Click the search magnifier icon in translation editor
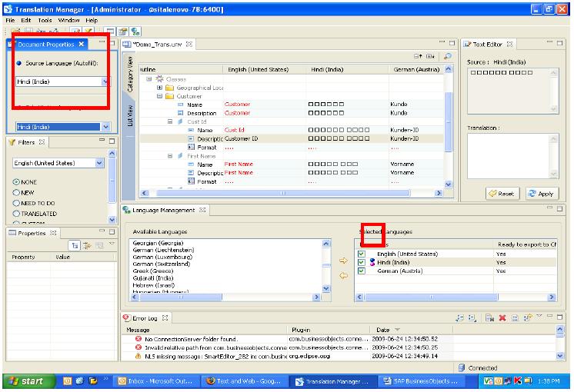574x392 pixels. tap(447, 56)
